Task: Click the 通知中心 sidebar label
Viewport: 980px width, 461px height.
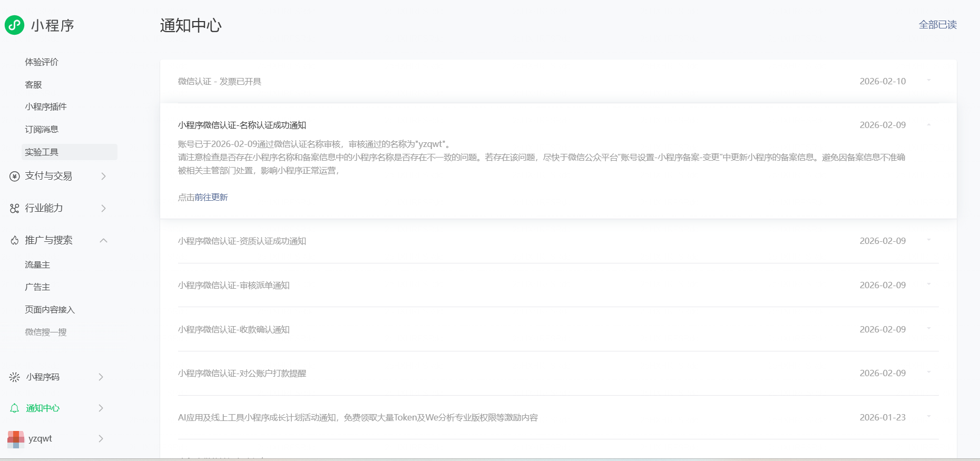Action: tap(43, 408)
